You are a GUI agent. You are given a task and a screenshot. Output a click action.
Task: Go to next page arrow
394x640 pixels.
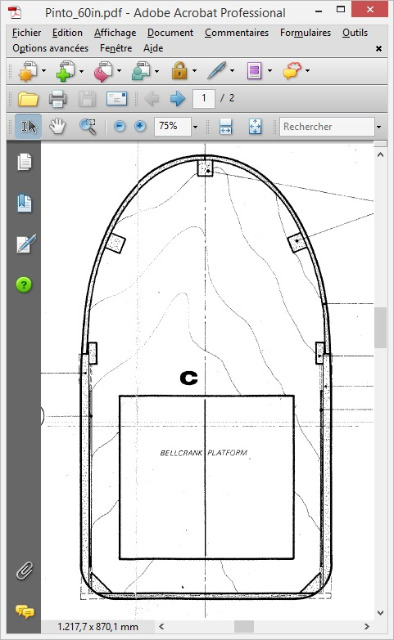(x=177, y=98)
